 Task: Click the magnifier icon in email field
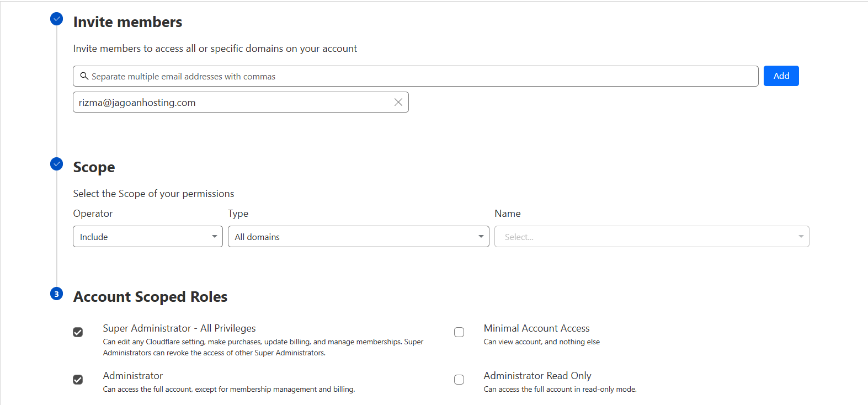[x=84, y=76]
